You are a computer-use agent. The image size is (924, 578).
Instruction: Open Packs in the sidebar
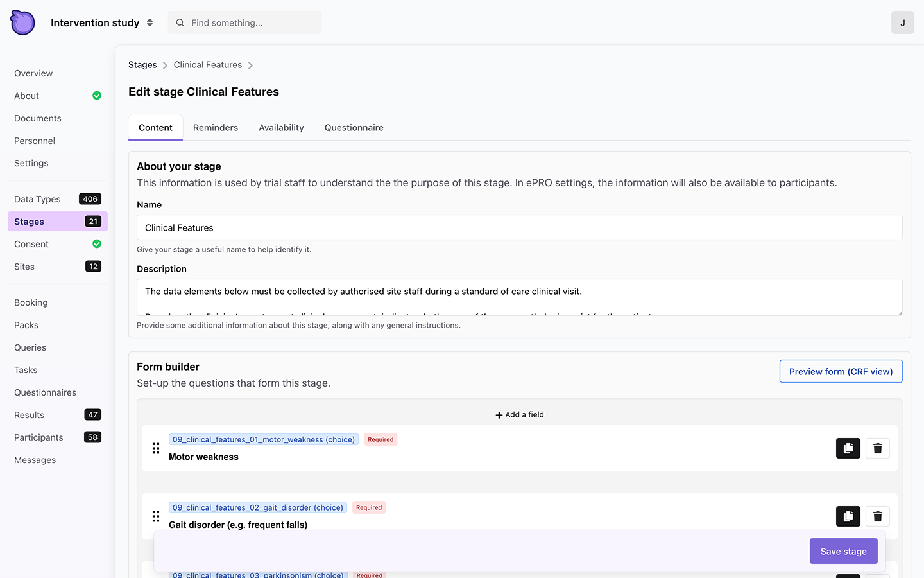coord(26,325)
